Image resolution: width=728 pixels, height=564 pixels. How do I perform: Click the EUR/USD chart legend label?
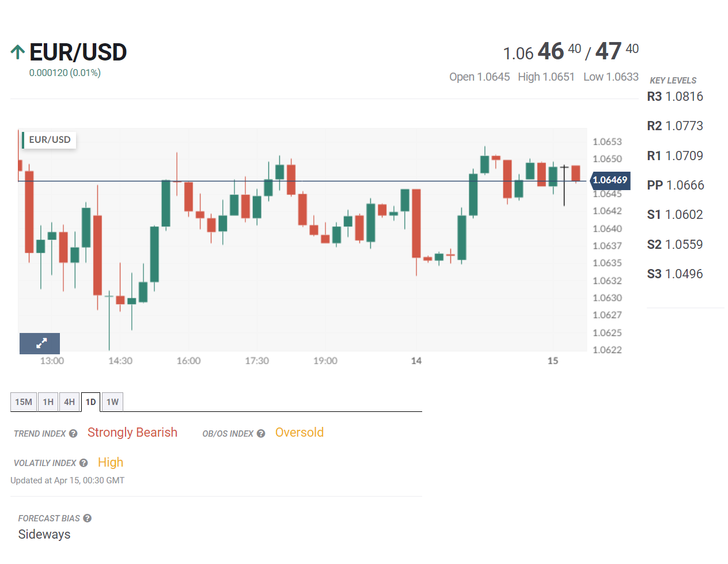click(x=50, y=140)
